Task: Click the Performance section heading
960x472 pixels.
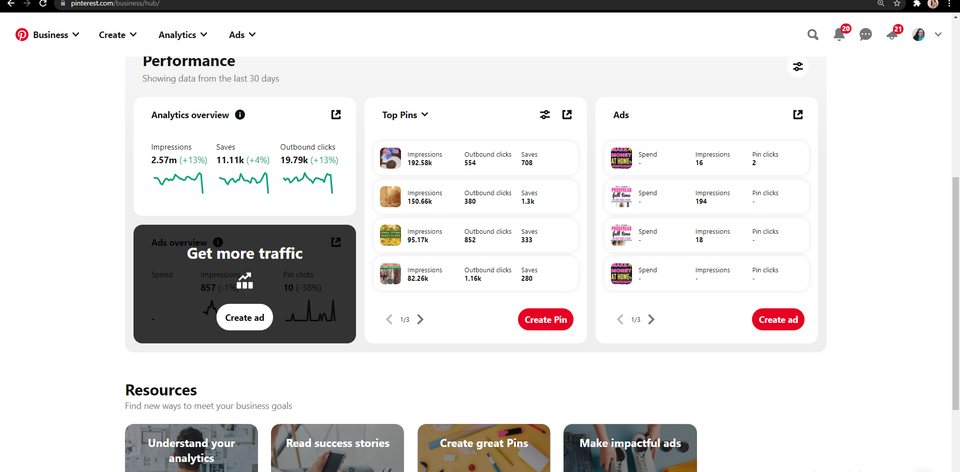Action: (x=189, y=61)
